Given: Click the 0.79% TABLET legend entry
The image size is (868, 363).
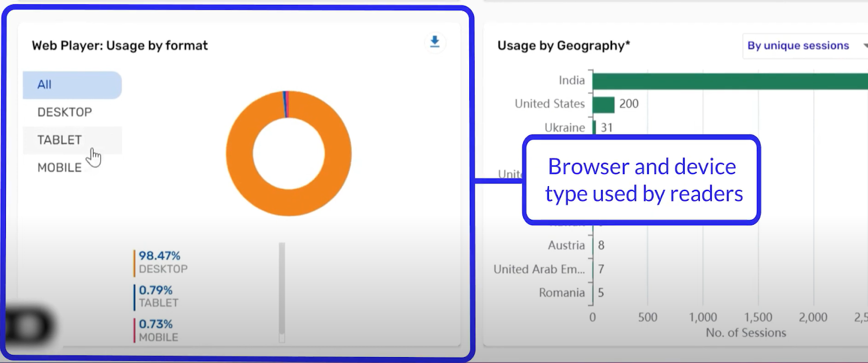Looking at the screenshot, I should click(156, 296).
